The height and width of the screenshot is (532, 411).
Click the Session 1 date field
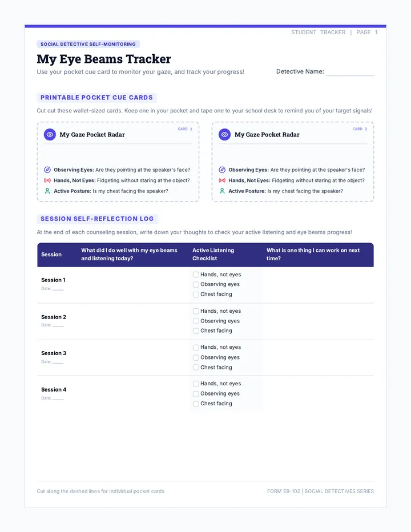click(x=58, y=289)
